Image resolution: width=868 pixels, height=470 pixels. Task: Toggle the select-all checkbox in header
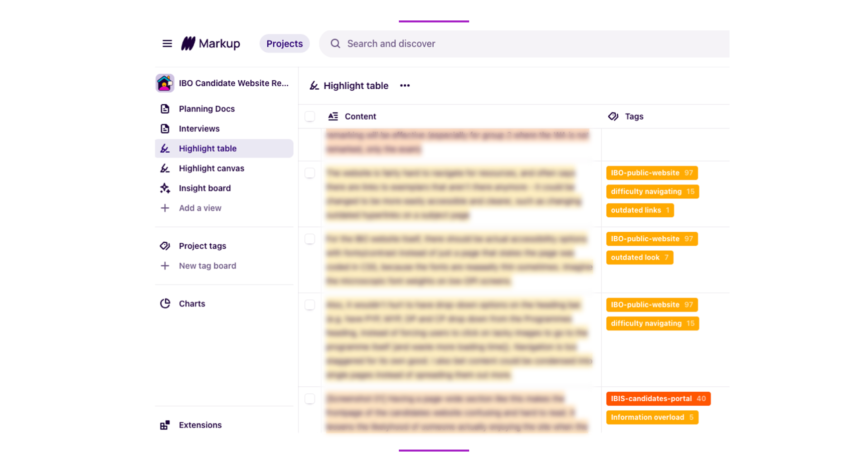point(310,117)
